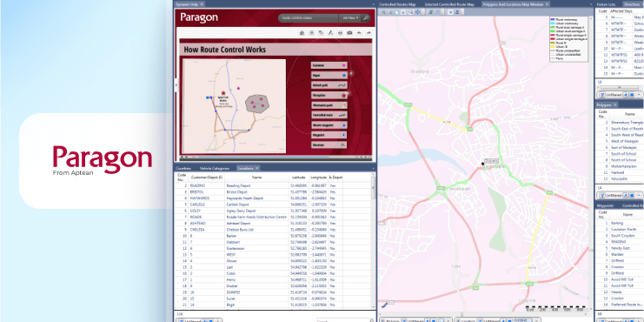Click the blue four-arrow move icon on map toolbar

tap(418, 12)
